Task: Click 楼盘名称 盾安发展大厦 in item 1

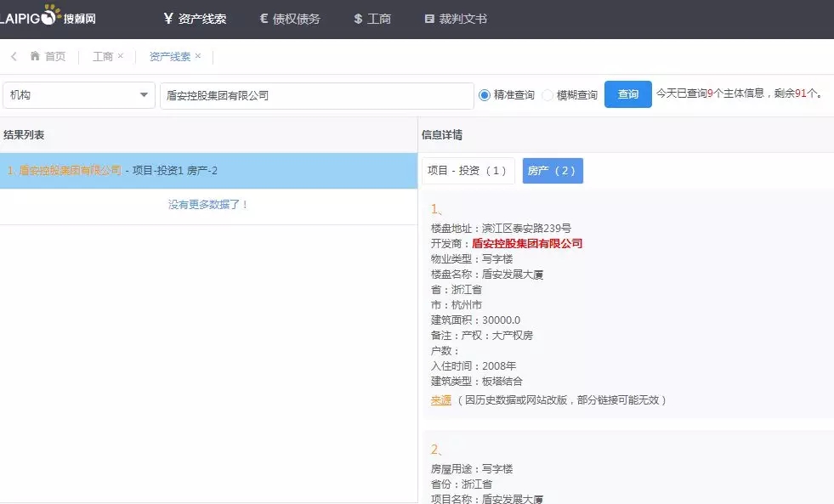Action: (x=487, y=275)
